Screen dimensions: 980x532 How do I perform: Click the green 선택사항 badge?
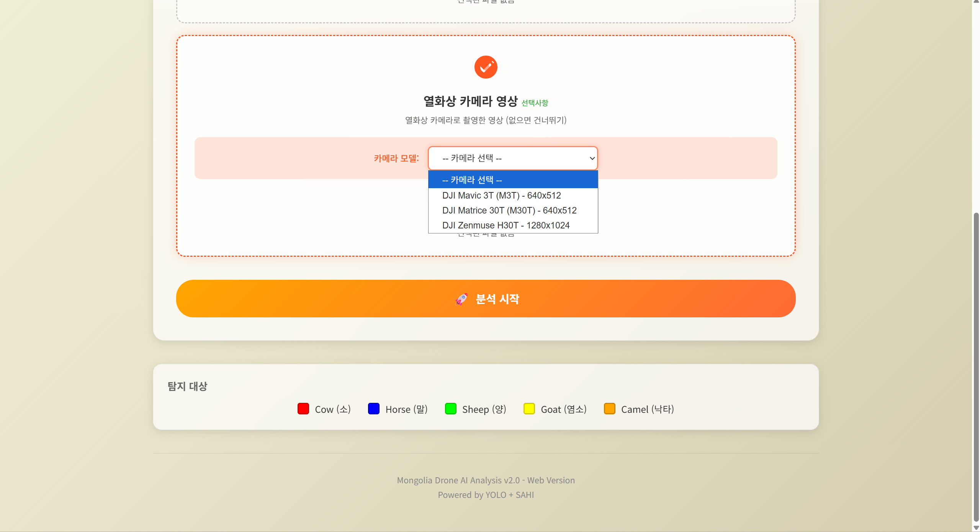click(x=535, y=103)
